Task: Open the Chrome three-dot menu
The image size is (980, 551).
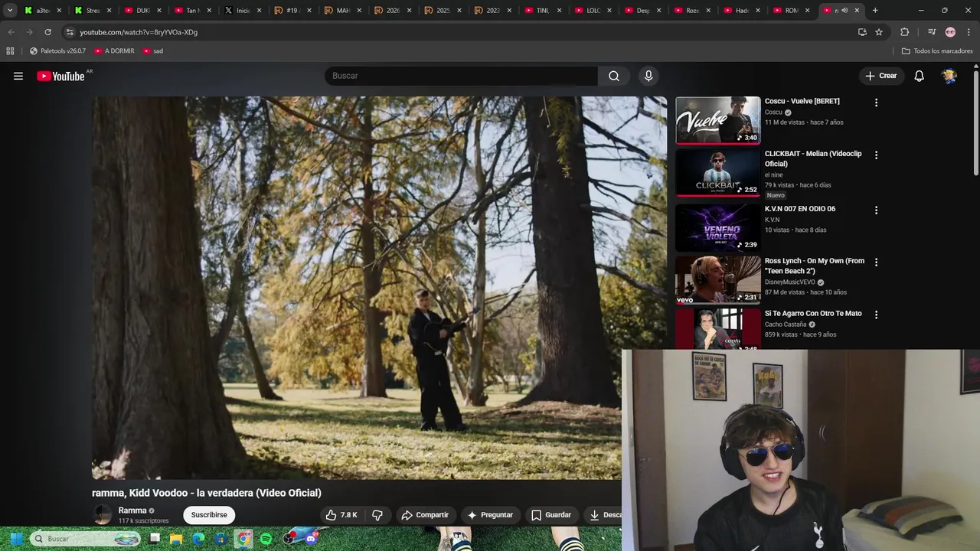Action: pos(968,32)
